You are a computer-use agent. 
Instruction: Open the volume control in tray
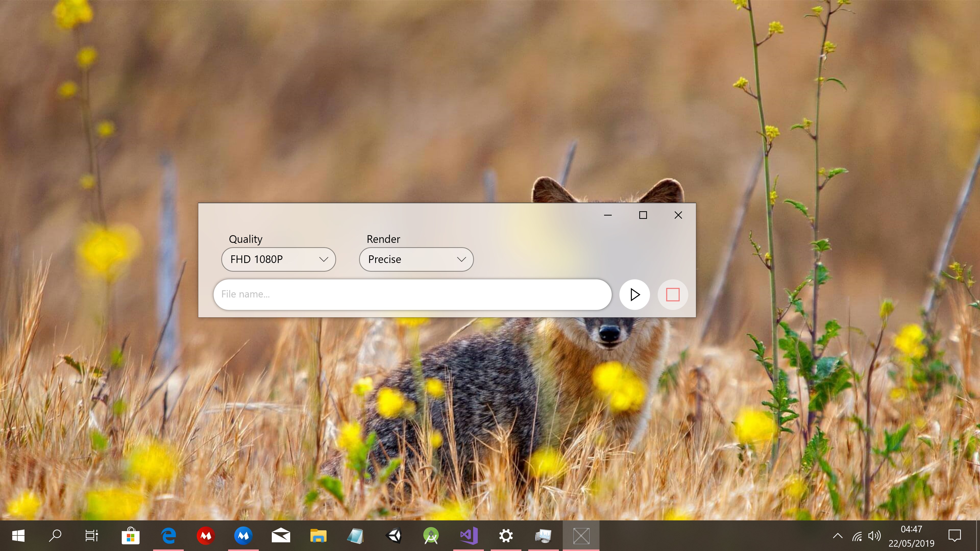point(874,536)
